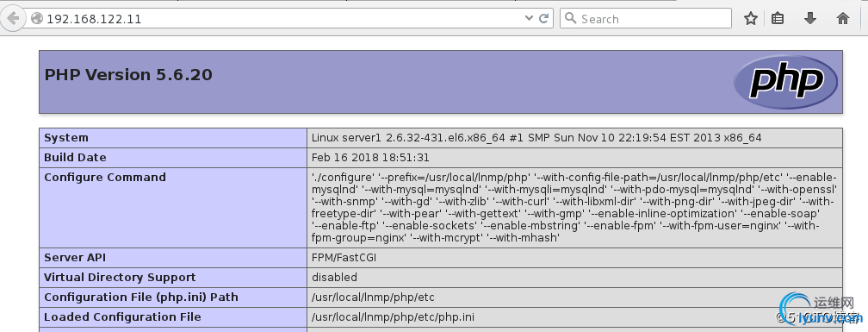This screenshot has height=332, width=868.
Task: Click the FPM/FastCGI value
Action: 344,257
